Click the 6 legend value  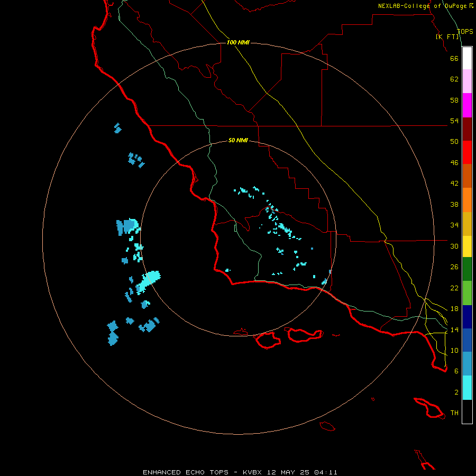click(x=456, y=371)
